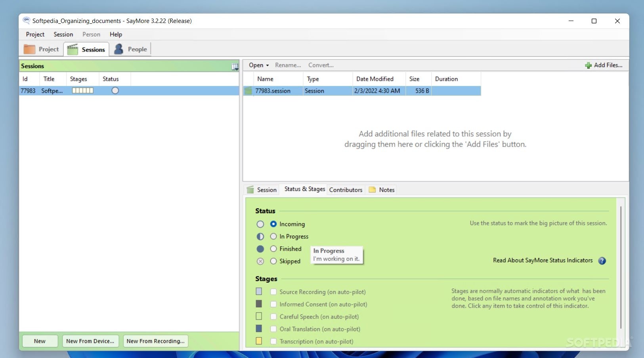Screen dimensions: 644x358
Task: Switch to the Status & Stages tab
Action: click(x=304, y=189)
